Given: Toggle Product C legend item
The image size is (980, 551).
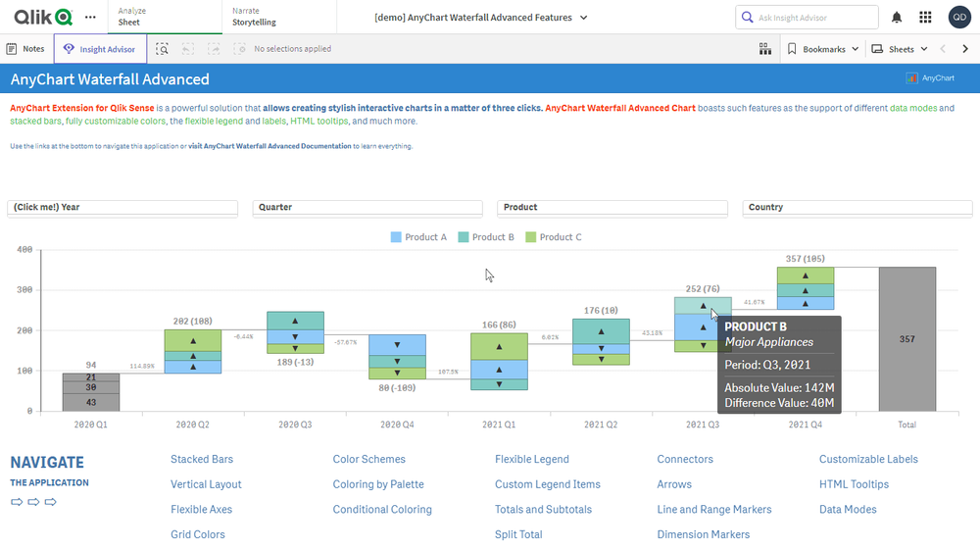Looking at the screenshot, I should [553, 237].
